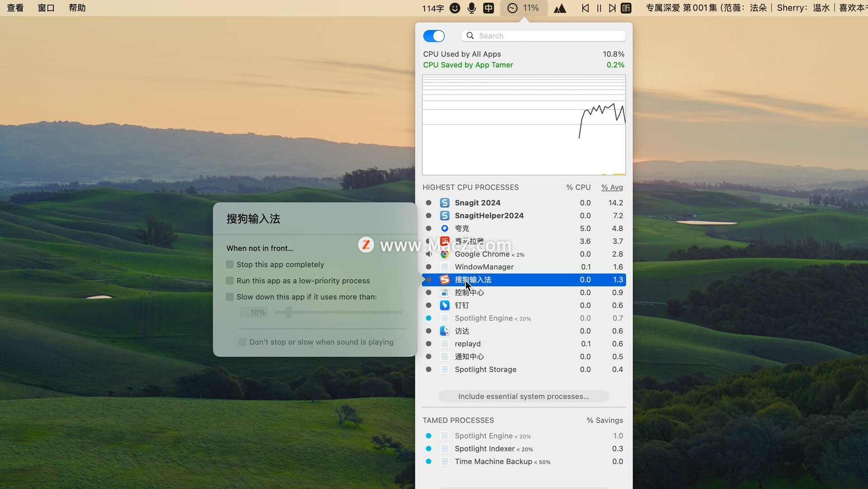The height and width of the screenshot is (489, 868).
Task: Check Stop this app completely
Action: point(230,265)
